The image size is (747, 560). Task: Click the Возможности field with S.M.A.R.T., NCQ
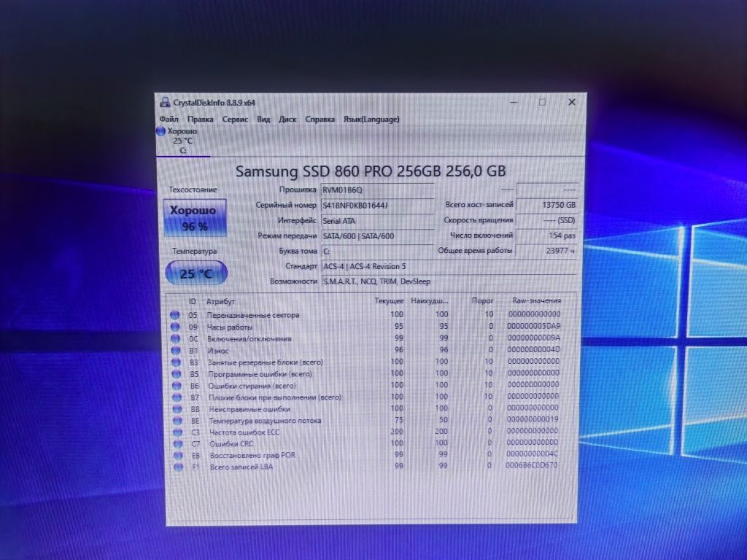click(449, 281)
